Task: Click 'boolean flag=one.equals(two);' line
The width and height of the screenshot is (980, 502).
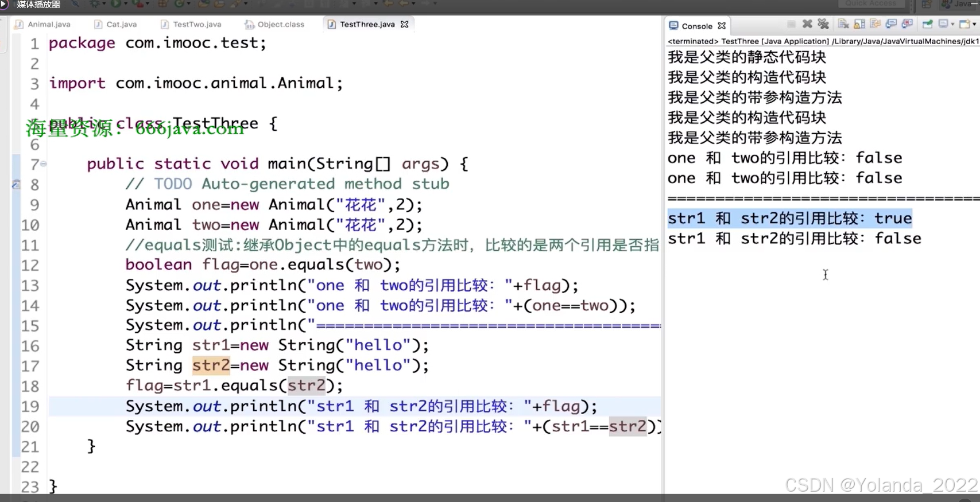Action: [x=263, y=265]
